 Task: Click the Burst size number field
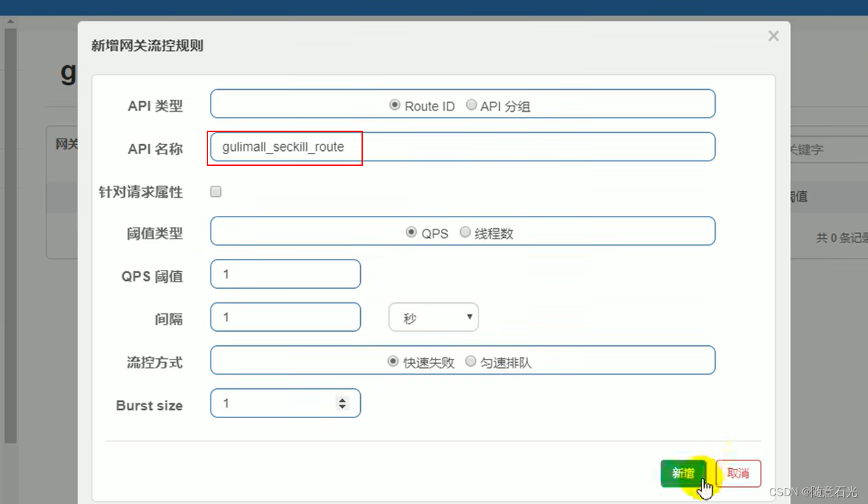[285, 403]
